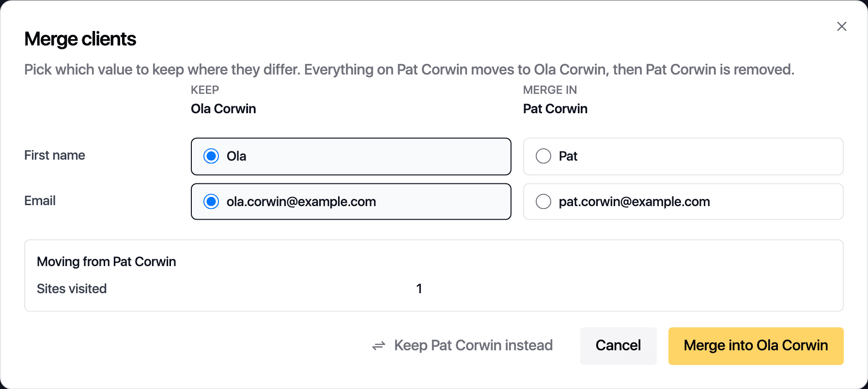Click Keep Pat Corwin instead link

point(463,345)
